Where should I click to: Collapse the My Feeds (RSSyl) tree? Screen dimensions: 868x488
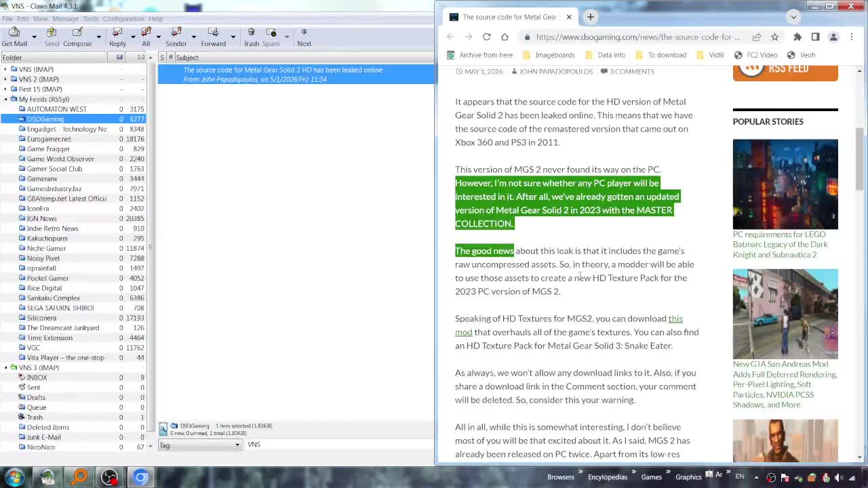(x=5, y=99)
